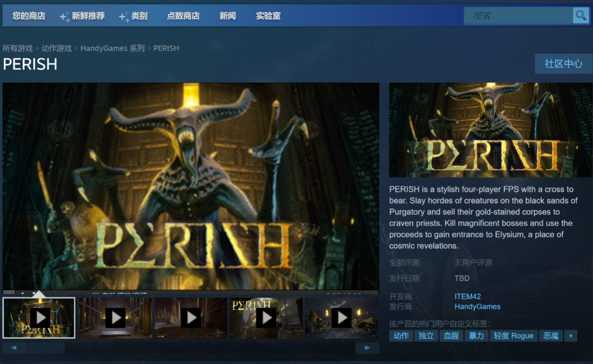This screenshot has height=364, width=593.
Task: Add a tag with the plus button
Action: 570,335
